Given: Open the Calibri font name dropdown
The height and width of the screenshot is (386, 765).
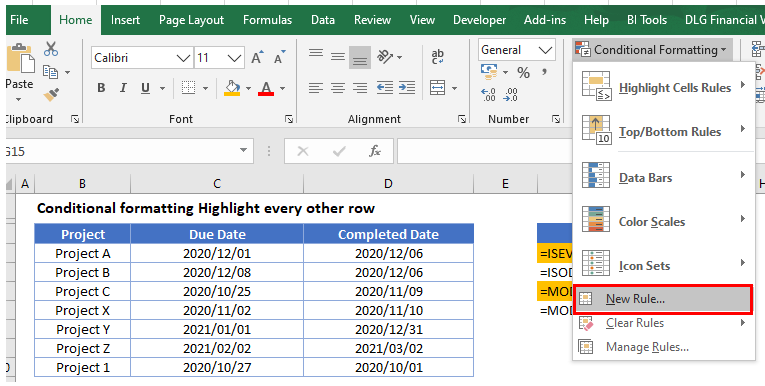Looking at the screenshot, I should [183, 58].
